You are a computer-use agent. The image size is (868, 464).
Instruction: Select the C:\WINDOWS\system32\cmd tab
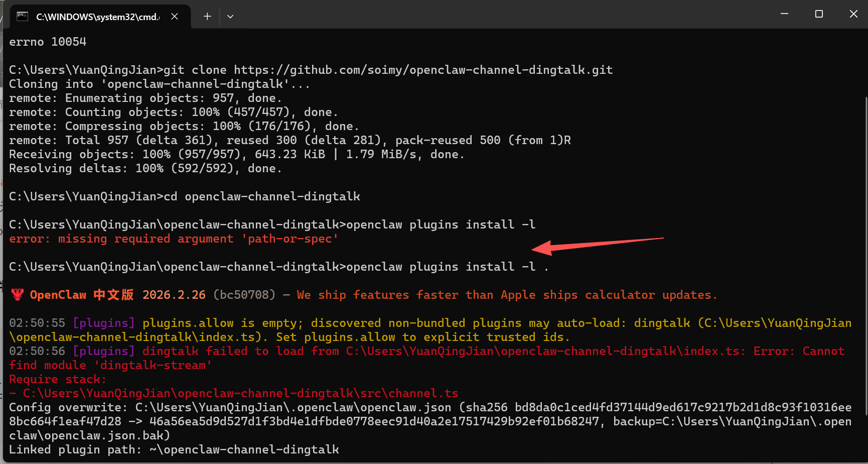[99, 17]
